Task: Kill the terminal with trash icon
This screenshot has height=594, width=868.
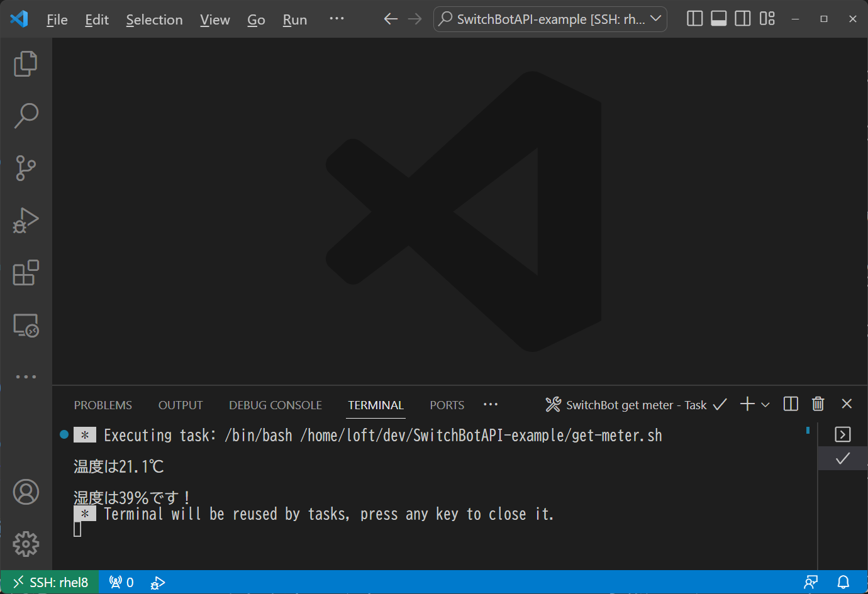Action: (x=818, y=404)
